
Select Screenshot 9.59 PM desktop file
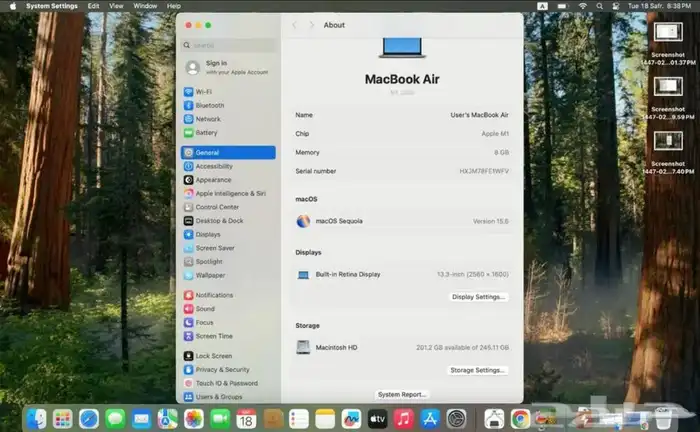pyautogui.click(x=668, y=98)
